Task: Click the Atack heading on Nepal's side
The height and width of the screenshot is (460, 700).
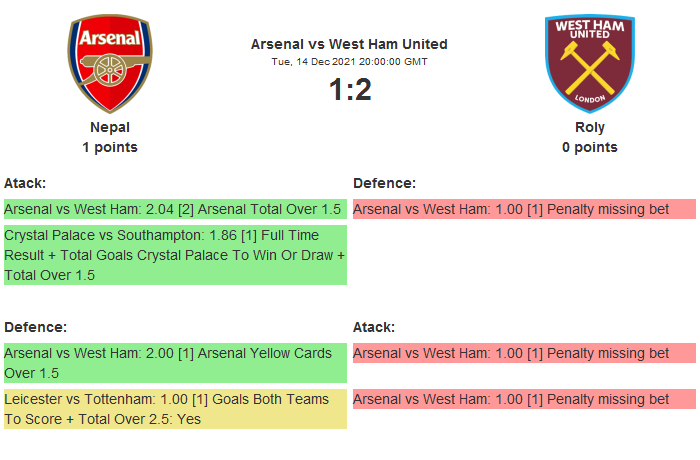Action: pos(25,183)
